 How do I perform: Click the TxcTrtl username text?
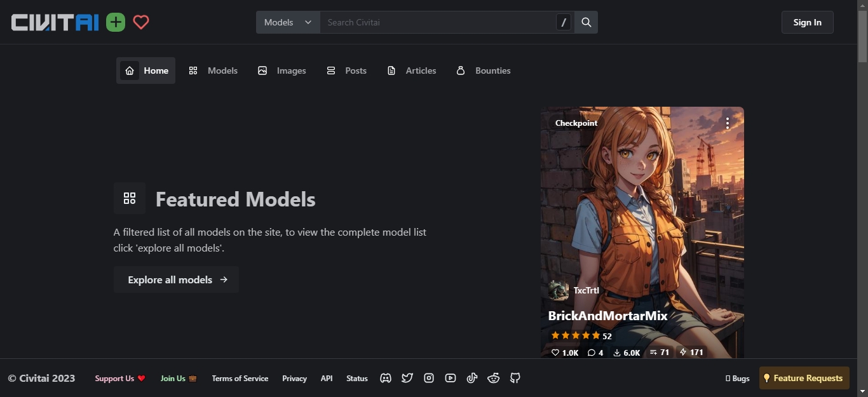586,290
